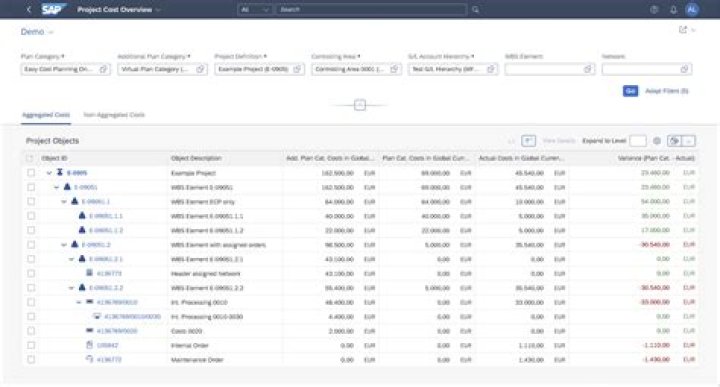Viewport: 720px width, 387px height.
Task: Collapse the WBS Element E-09051 node arrow
Action: tap(56, 187)
